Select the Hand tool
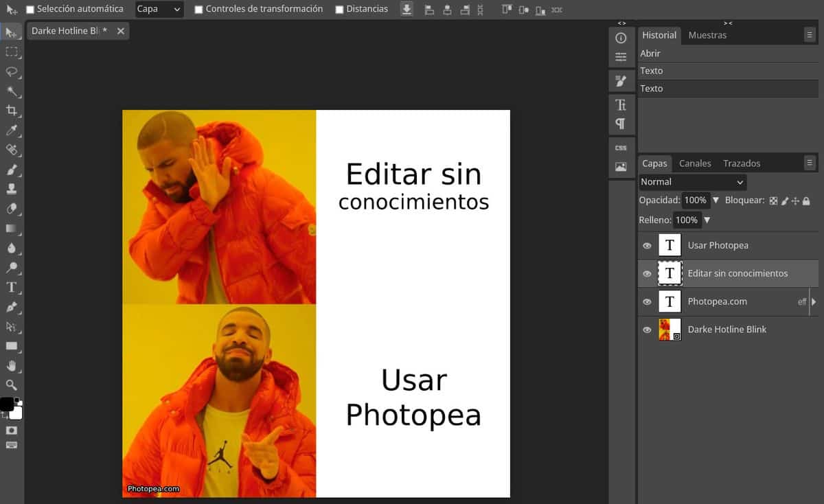This screenshot has width=824, height=504. tap(11, 365)
